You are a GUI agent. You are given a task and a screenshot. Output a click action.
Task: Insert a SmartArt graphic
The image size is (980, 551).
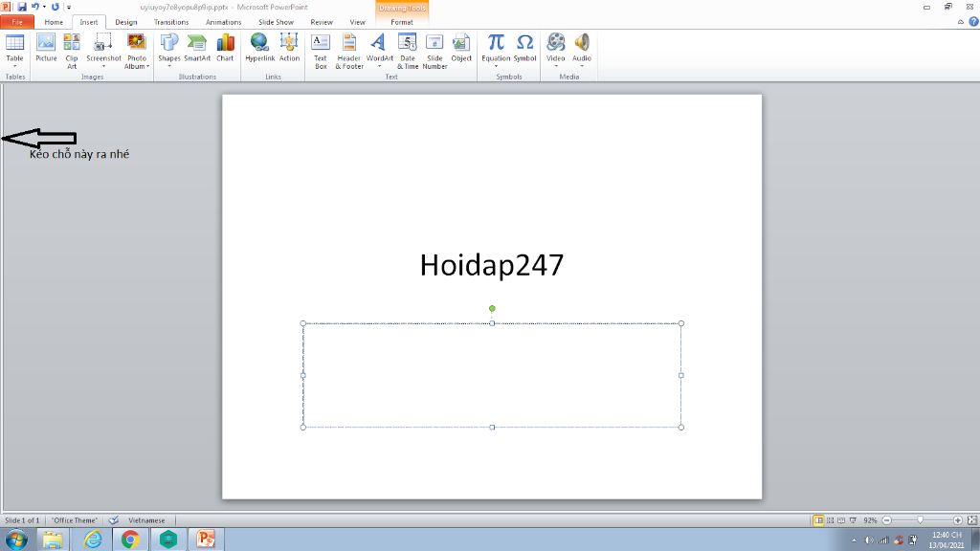coord(197,48)
